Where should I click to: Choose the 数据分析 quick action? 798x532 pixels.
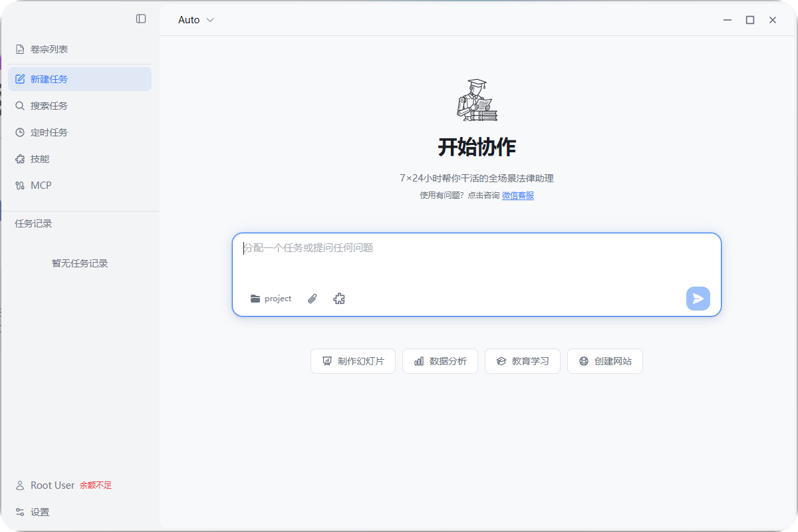coord(440,361)
